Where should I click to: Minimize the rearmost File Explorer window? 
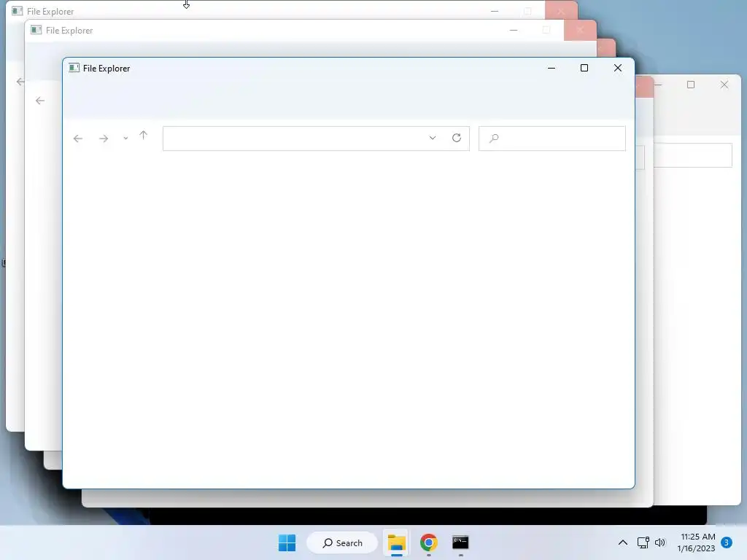point(495,11)
